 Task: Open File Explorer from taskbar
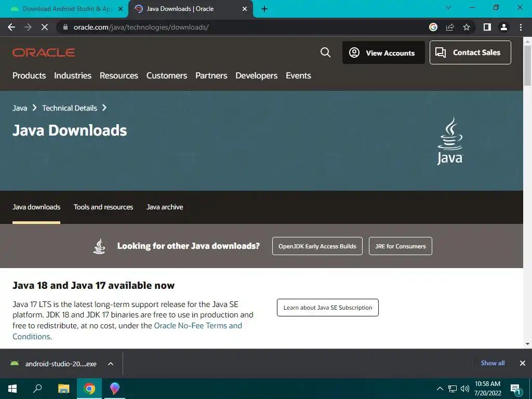[x=63, y=389]
